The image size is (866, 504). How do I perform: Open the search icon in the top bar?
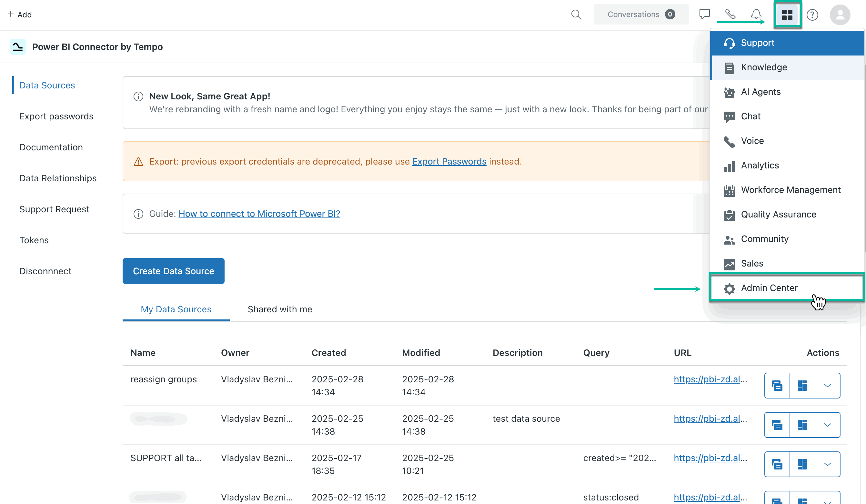click(576, 15)
